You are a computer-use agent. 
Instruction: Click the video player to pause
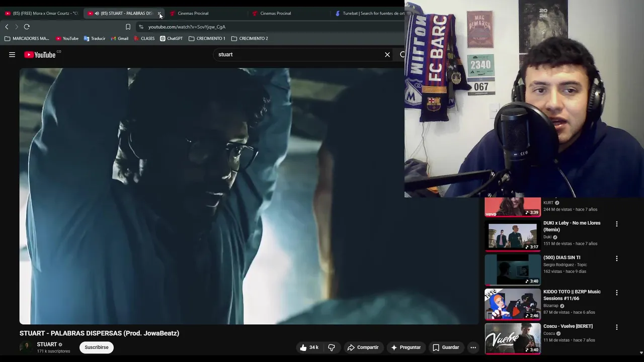point(249,196)
